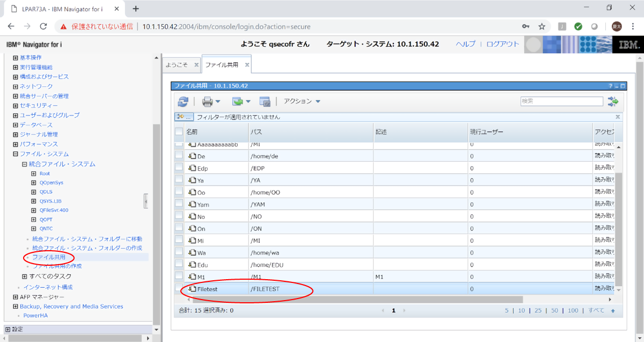The image size is (644, 342).
Task: Click the table's vertical scrollbar
Action: [618, 229]
